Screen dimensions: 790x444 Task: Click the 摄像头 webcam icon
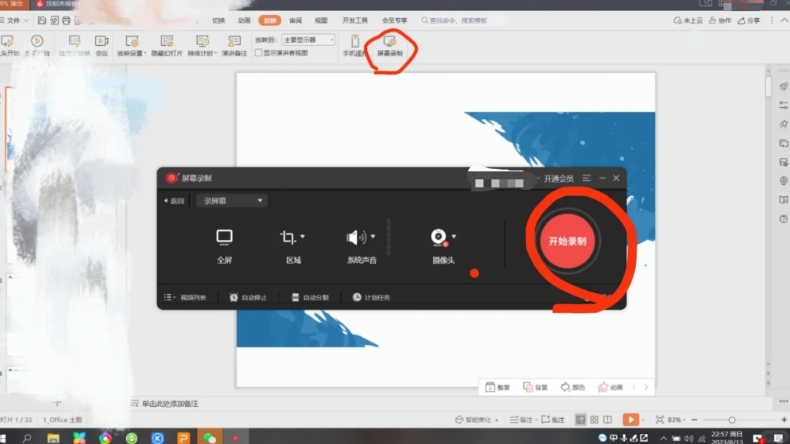click(x=439, y=238)
